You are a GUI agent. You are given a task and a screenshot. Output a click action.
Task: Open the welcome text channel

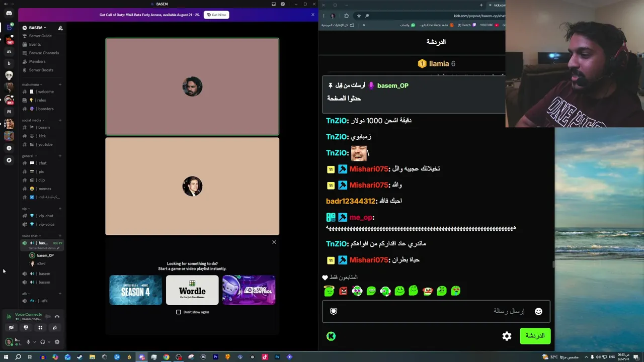coord(42,92)
